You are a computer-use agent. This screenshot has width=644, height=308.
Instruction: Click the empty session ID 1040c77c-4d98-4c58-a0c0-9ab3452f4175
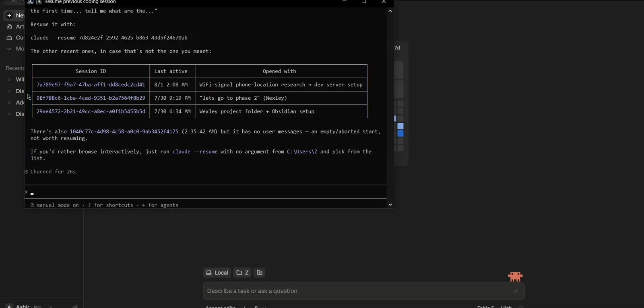124,131
